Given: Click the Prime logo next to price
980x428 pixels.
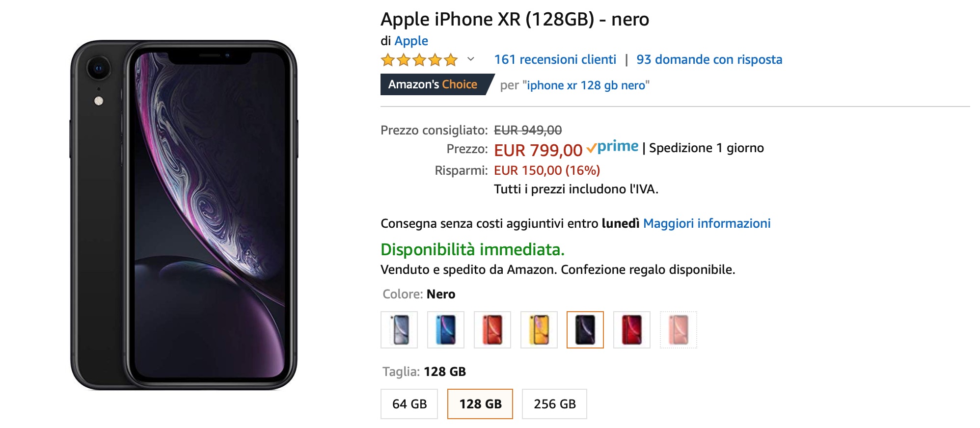Looking at the screenshot, I should pyautogui.click(x=613, y=147).
